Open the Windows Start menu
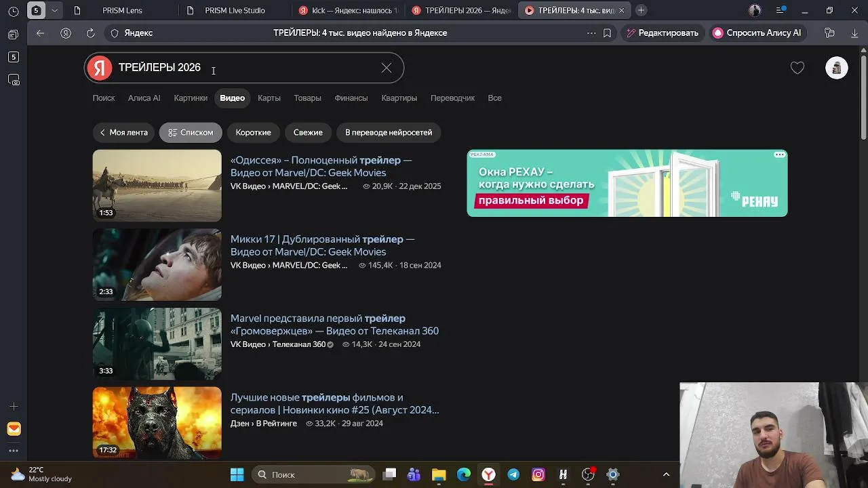Image resolution: width=868 pixels, height=488 pixels. click(237, 474)
